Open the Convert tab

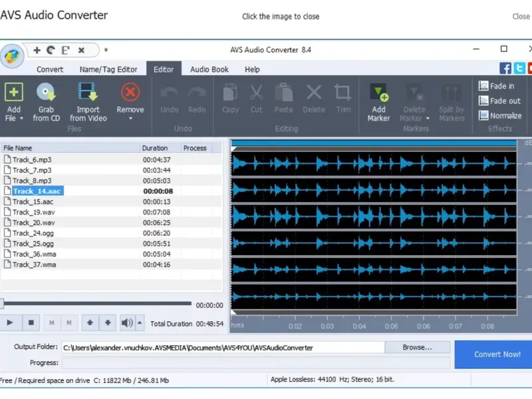pyautogui.click(x=50, y=69)
